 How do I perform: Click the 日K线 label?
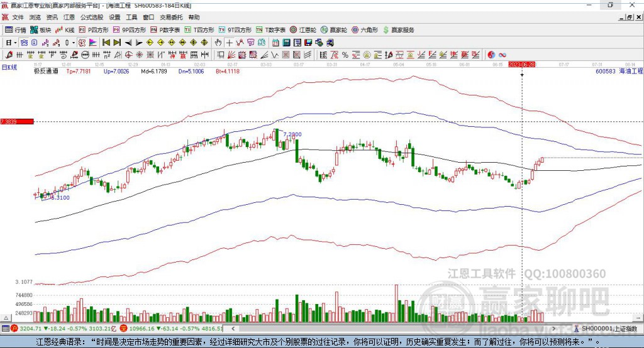click(9, 67)
